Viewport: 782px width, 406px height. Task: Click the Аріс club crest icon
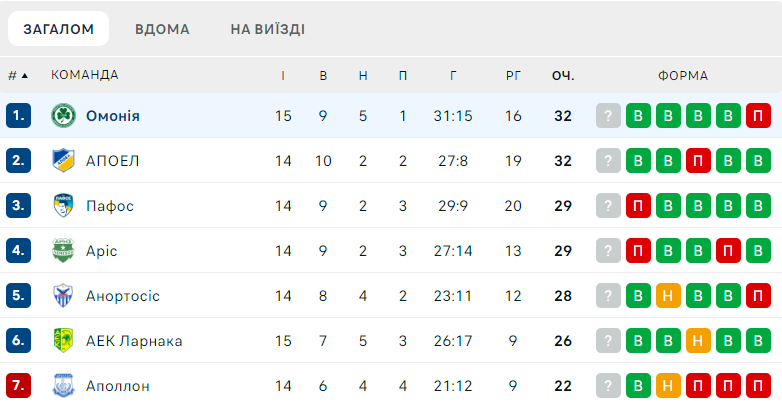pyautogui.click(x=64, y=251)
